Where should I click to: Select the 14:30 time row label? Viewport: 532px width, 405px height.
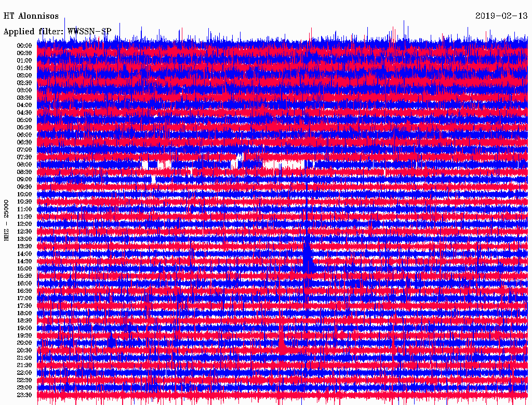(x=24, y=261)
